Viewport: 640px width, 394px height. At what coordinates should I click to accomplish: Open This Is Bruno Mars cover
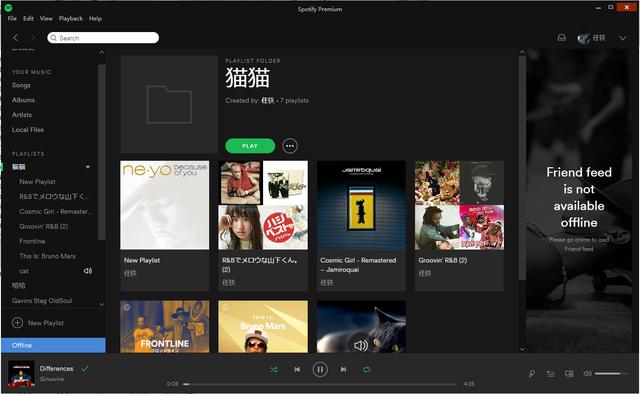click(x=263, y=327)
